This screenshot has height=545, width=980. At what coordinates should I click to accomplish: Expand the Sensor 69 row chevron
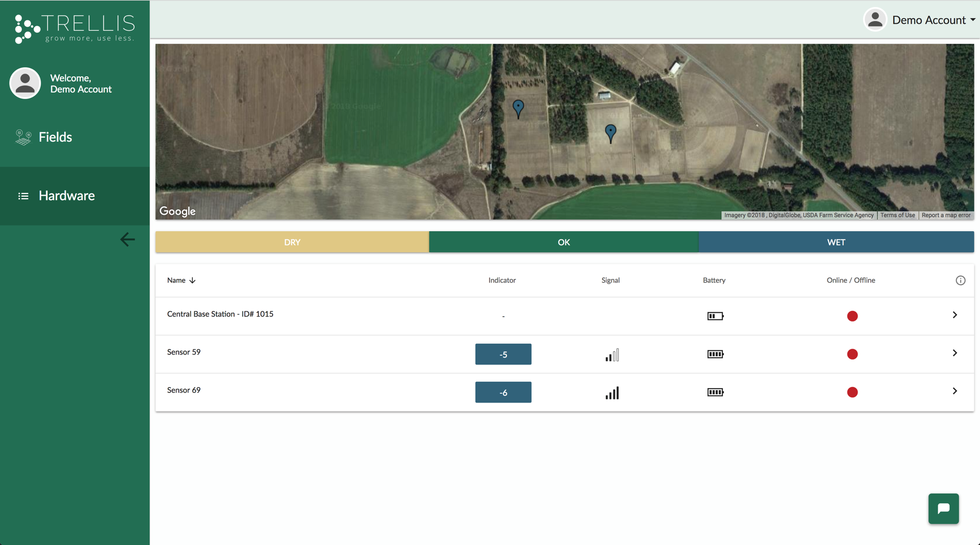click(955, 391)
